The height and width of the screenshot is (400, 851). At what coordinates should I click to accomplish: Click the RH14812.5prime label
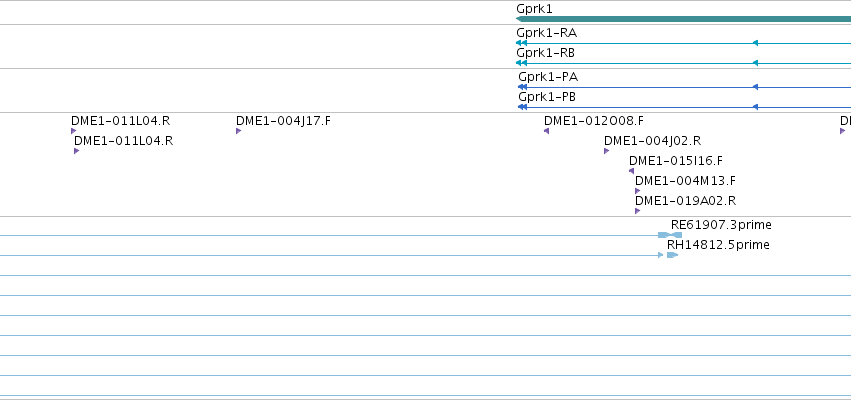pyautogui.click(x=718, y=245)
